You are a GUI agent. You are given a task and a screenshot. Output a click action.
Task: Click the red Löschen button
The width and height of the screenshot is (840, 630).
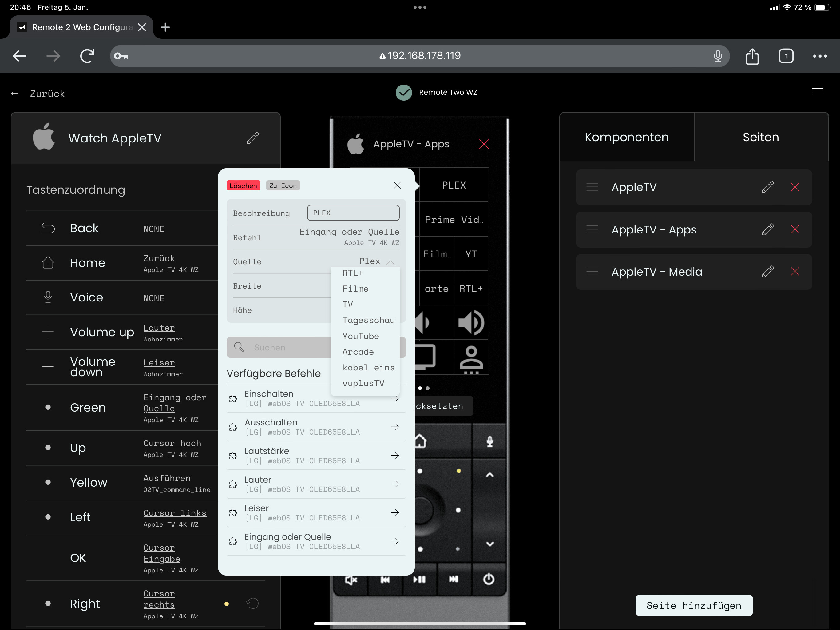(x=243, y=185)
